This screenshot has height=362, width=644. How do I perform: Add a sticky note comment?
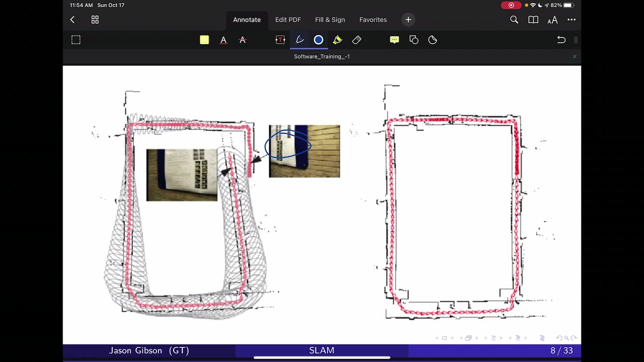(394, 40)
